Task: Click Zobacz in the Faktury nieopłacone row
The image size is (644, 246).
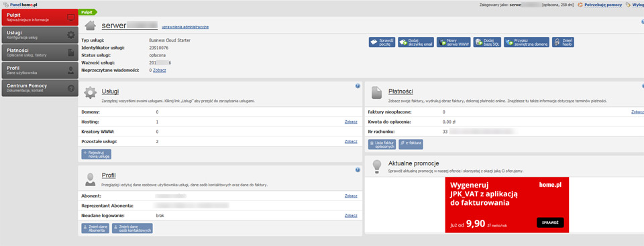Action: click(x=637, y=112)
